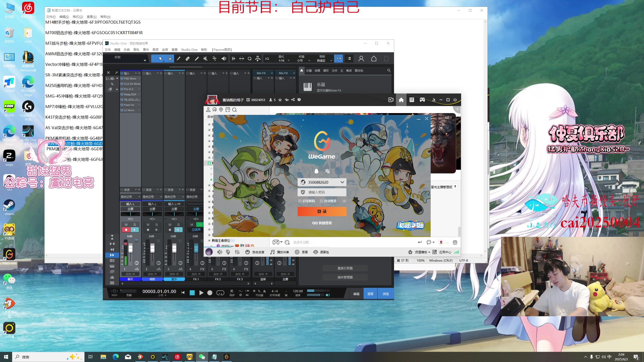Solo channel 2 唱歌 with S button
Viewport: 644px width, 362px height.
pyautogui.click(x=156, y=224)
